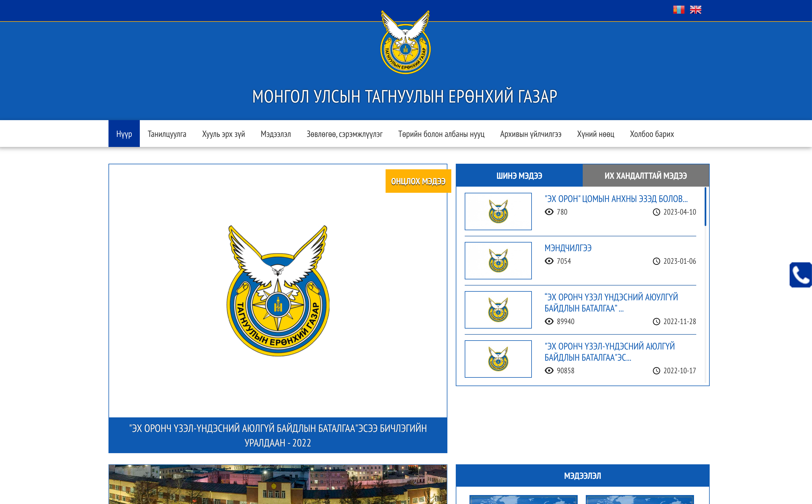Open the МЭНДЧИЛГЭЭ news article link
The image size is (812, 504).
[568, 248]
